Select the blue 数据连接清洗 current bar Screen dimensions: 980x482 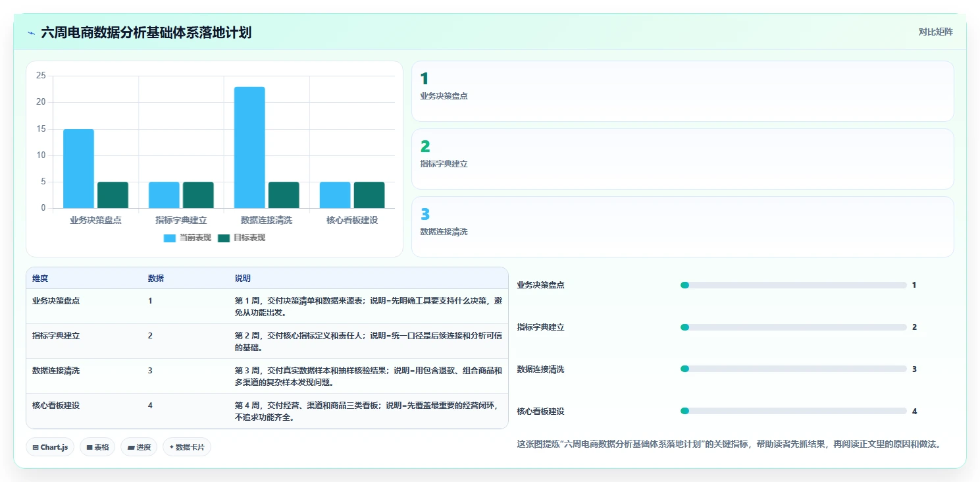[249, 147]
